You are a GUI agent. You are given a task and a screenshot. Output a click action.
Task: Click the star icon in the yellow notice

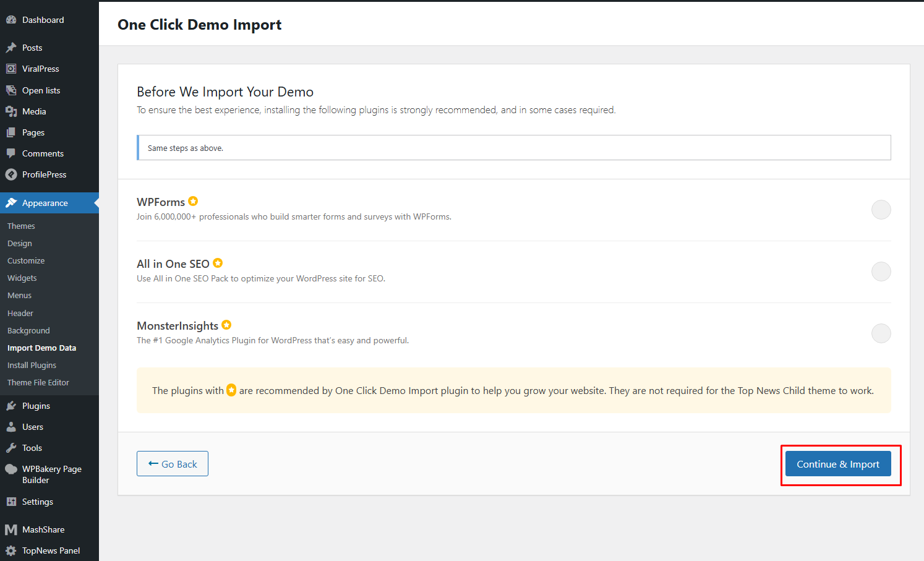231,390
